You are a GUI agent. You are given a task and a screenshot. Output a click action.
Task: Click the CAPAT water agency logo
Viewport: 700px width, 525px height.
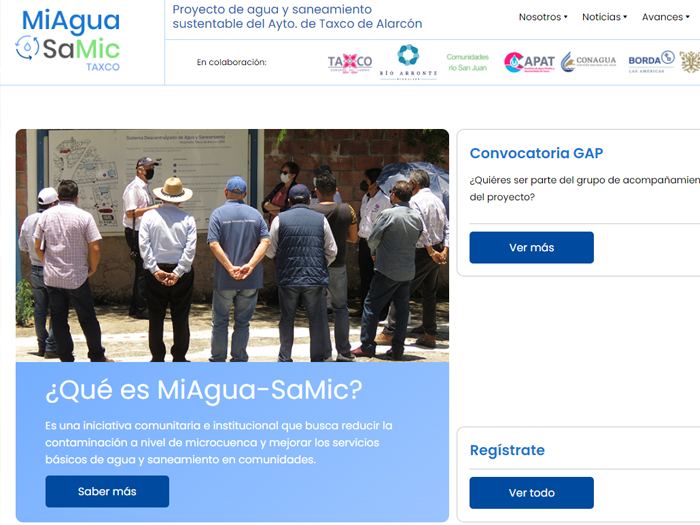point(529,62)
